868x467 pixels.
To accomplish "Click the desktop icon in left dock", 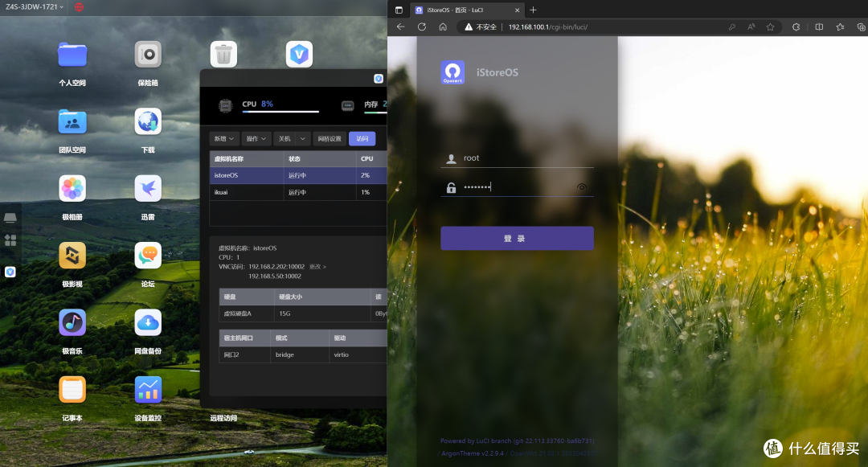I will pyautogui.click(x=10, y=218).
